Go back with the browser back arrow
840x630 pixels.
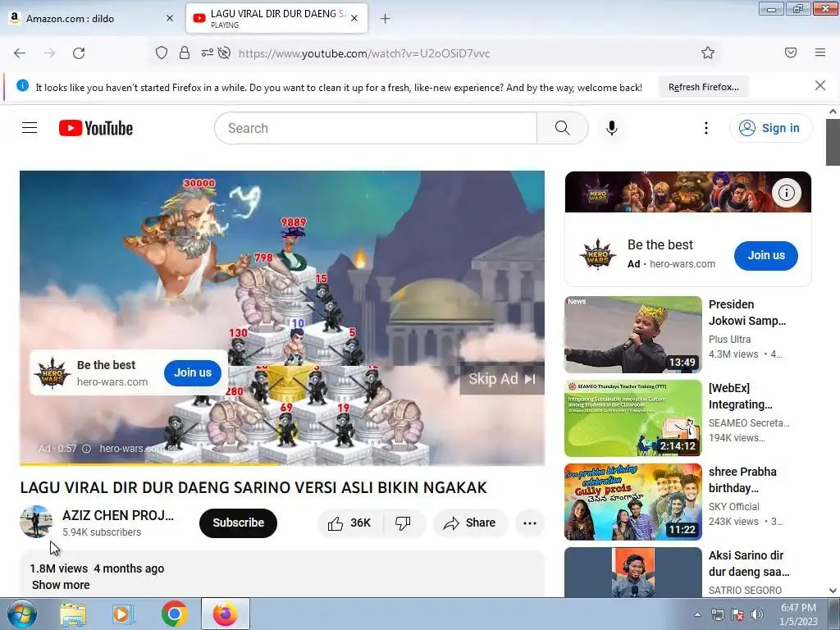click(20, 53)
